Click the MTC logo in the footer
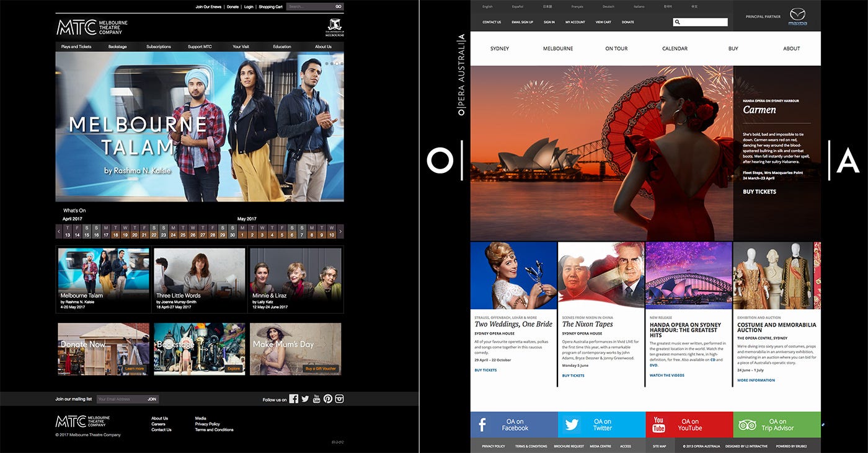Screen dimensions: 868x453 tap(82, 421)
